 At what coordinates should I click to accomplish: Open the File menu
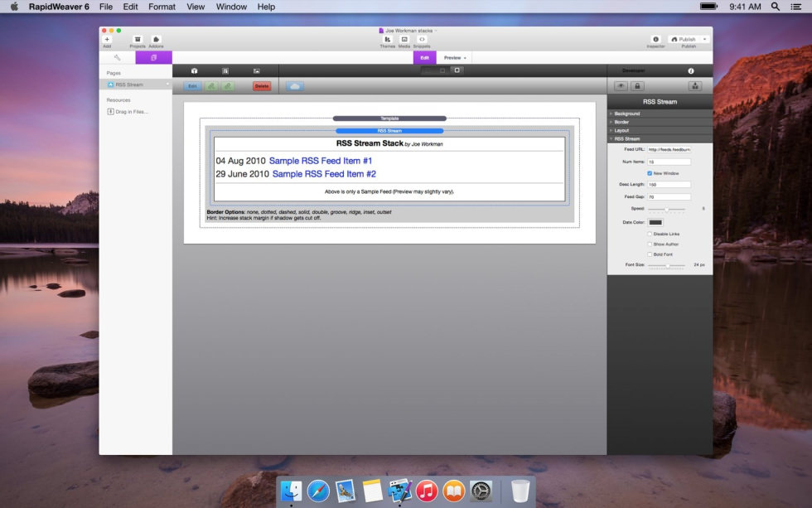tap(106, 7)
